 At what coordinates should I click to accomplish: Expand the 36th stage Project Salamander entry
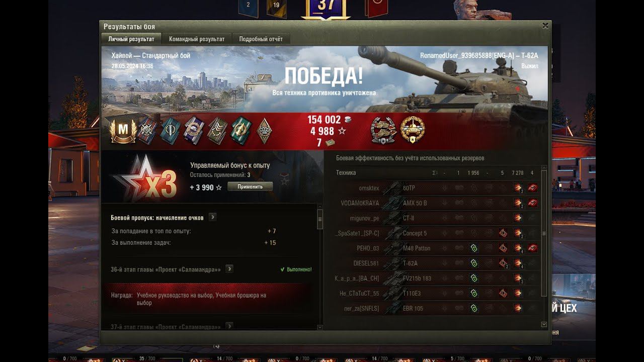point(229,269)
